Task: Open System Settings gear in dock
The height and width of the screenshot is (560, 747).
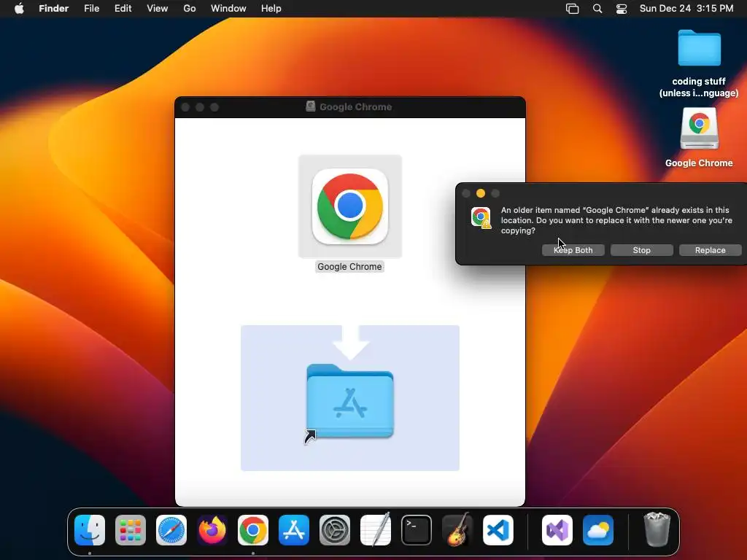Action: (334, 530)
